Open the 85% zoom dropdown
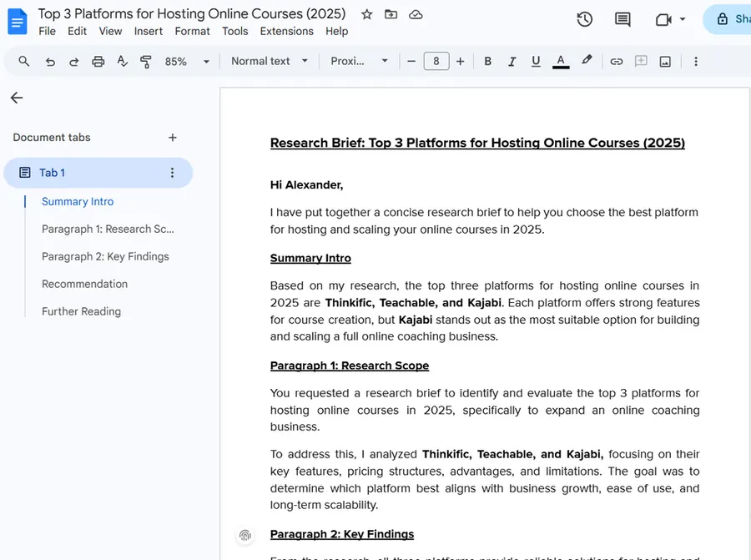This screenshot has width=751, height=560. [187, 62]
